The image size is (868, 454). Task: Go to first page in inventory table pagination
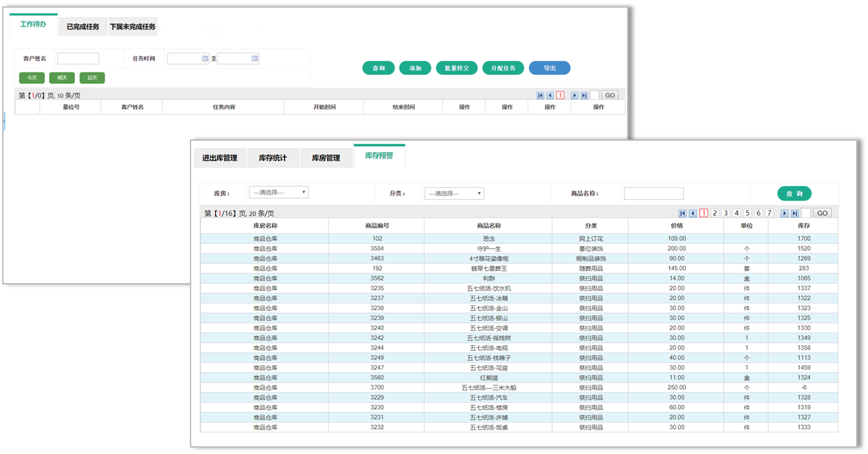click(682, 213)
